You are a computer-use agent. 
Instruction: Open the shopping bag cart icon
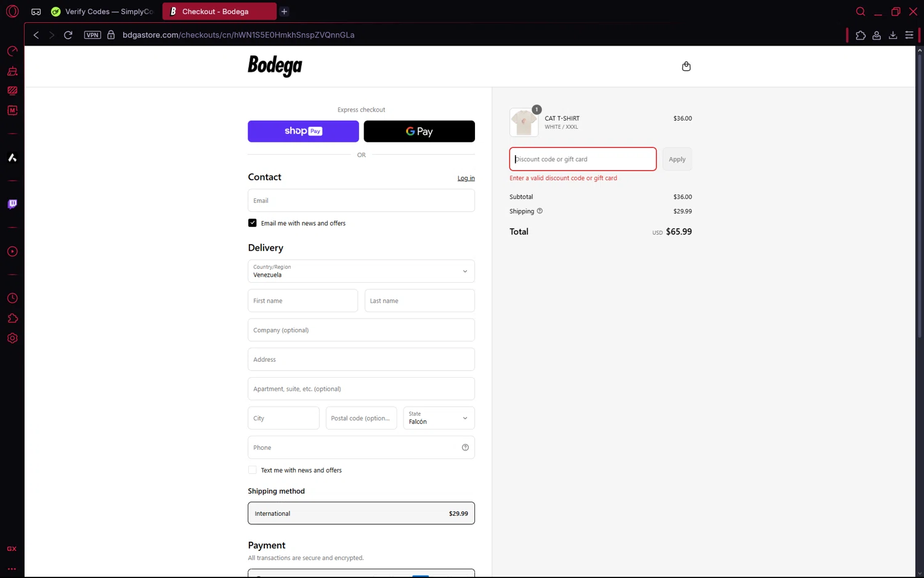686,67
